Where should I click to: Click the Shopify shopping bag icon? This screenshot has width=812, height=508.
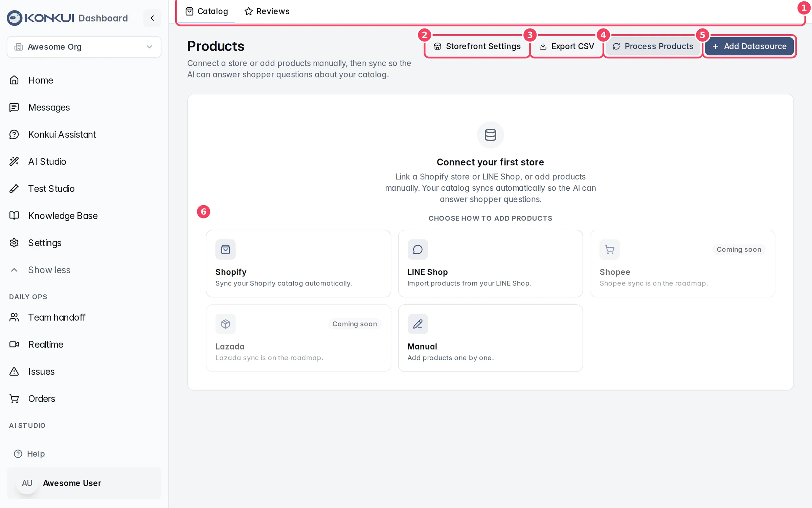[225, 250]
